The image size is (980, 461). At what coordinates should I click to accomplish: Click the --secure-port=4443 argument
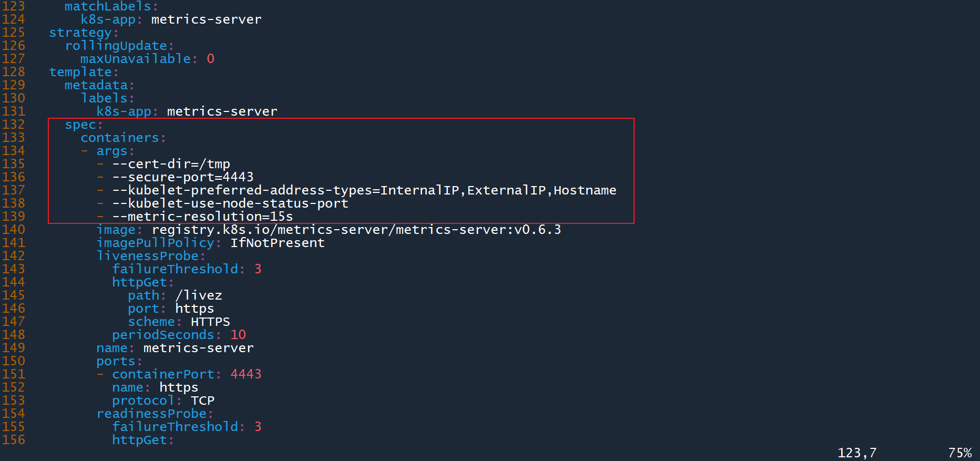[182, 177]
